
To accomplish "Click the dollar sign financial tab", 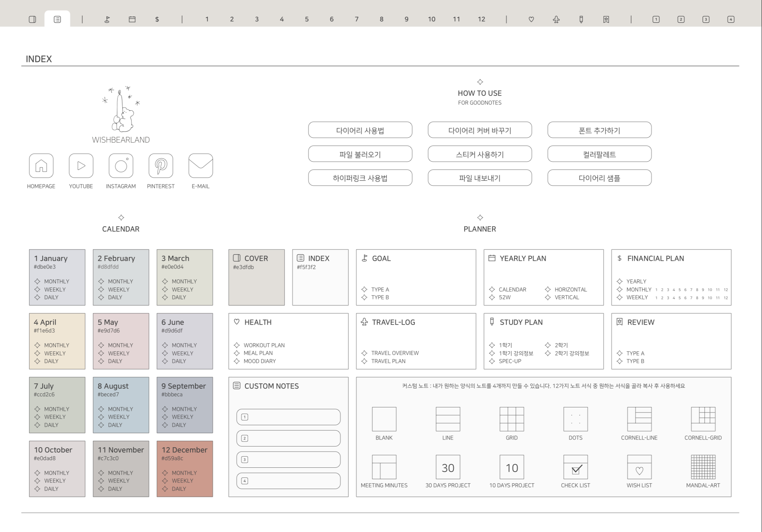I will pos(157,19).
